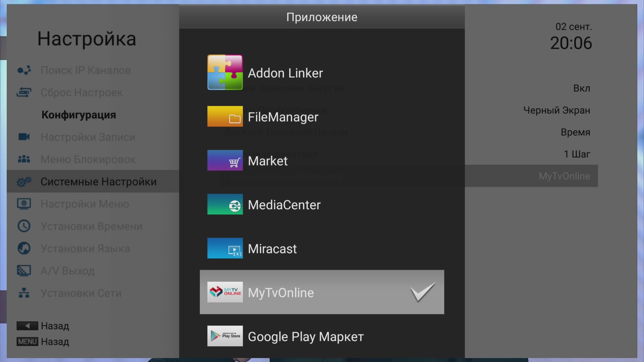Open A/V Выход item
The height and width of the screenshot is (362, 644).
tap(67, 271)
